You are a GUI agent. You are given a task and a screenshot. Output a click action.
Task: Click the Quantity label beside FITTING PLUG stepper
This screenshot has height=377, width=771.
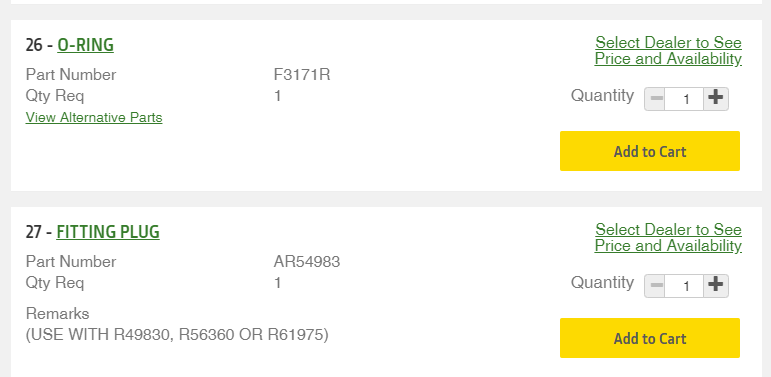602,283
